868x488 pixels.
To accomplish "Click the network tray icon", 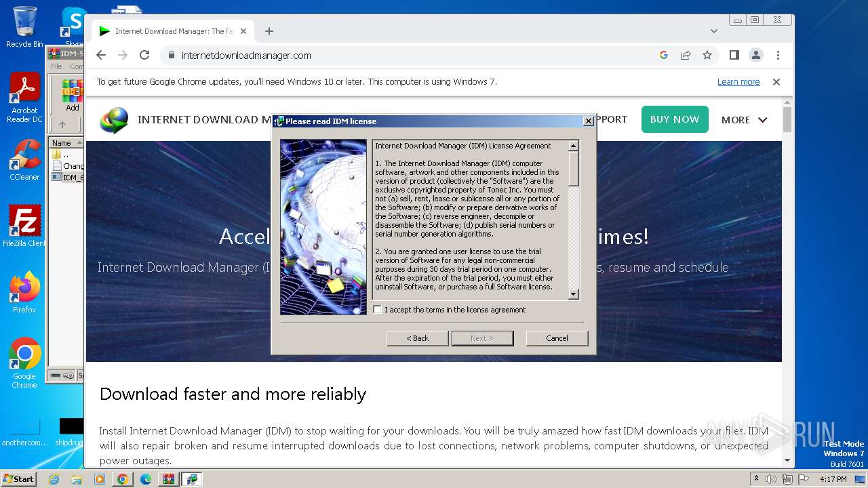I will [x=787, y=479].
